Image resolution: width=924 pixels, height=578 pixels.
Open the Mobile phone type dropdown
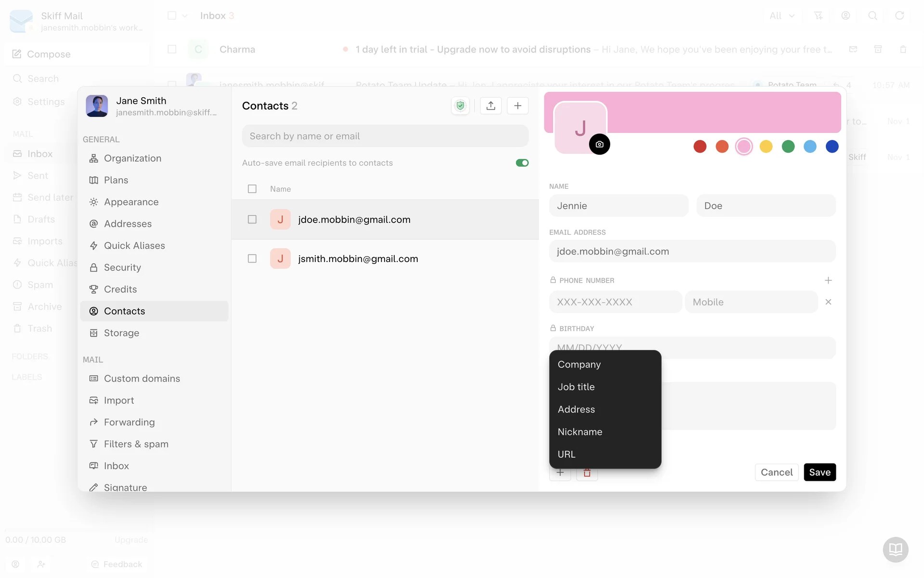coord(751,302)
